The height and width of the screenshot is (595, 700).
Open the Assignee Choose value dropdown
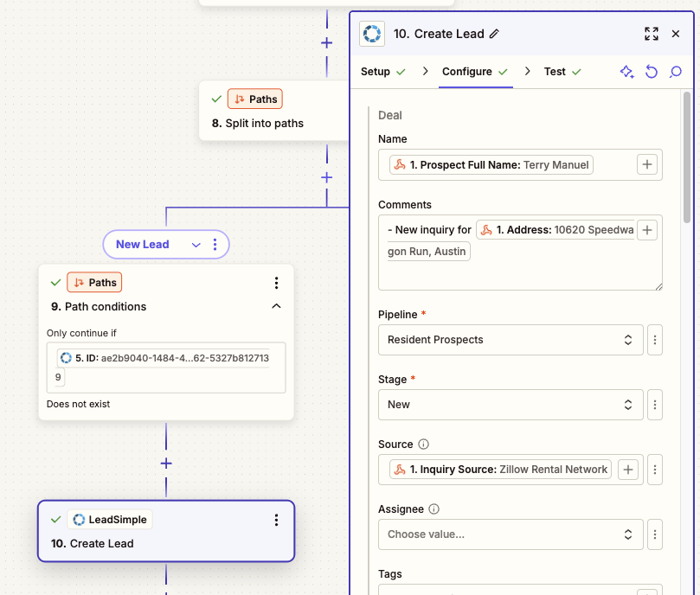coord(510,534)
